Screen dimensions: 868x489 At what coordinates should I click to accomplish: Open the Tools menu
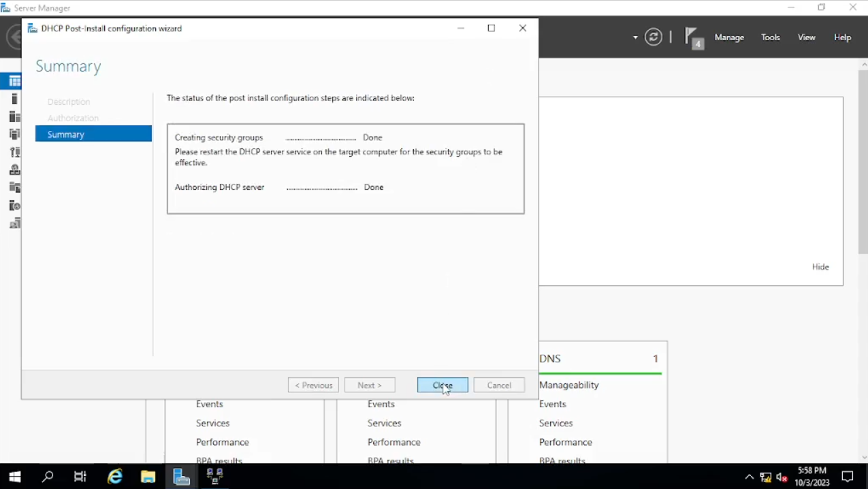pyautogui.click(x=771, y=37)
